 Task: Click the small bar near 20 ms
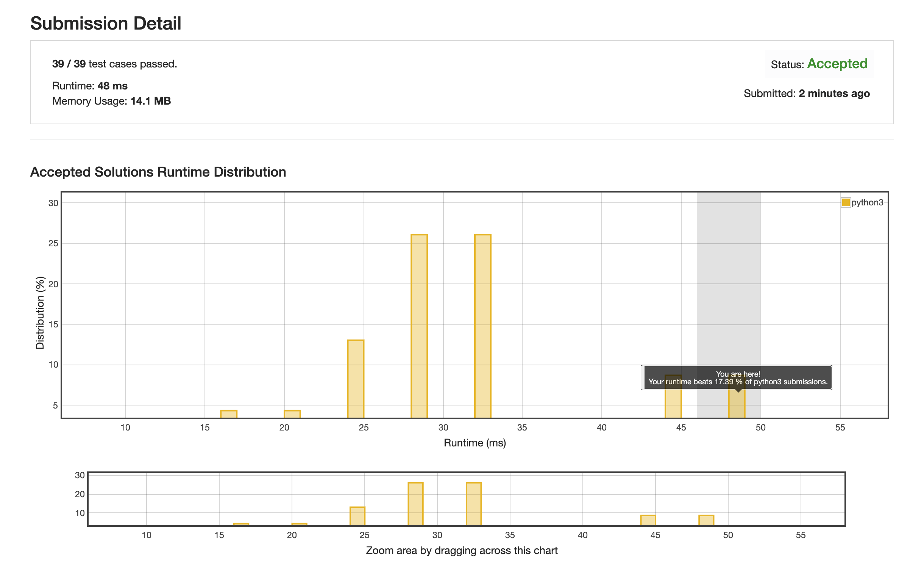292,414
